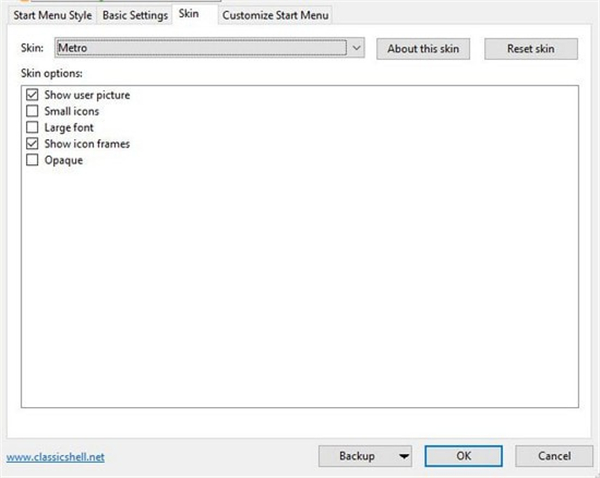Enable the Small icons checkbox
The image size is (600, 478).
32,111
